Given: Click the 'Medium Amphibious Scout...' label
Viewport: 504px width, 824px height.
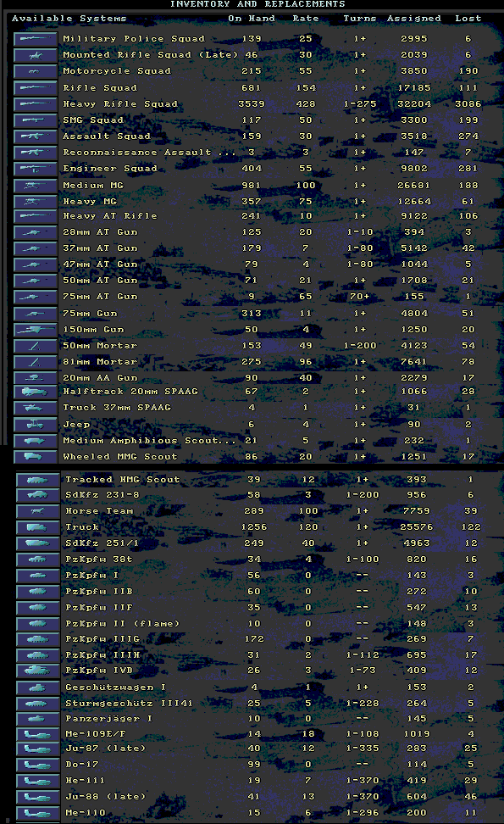Looking at the screenshot, I should click(x=149, y=441).
